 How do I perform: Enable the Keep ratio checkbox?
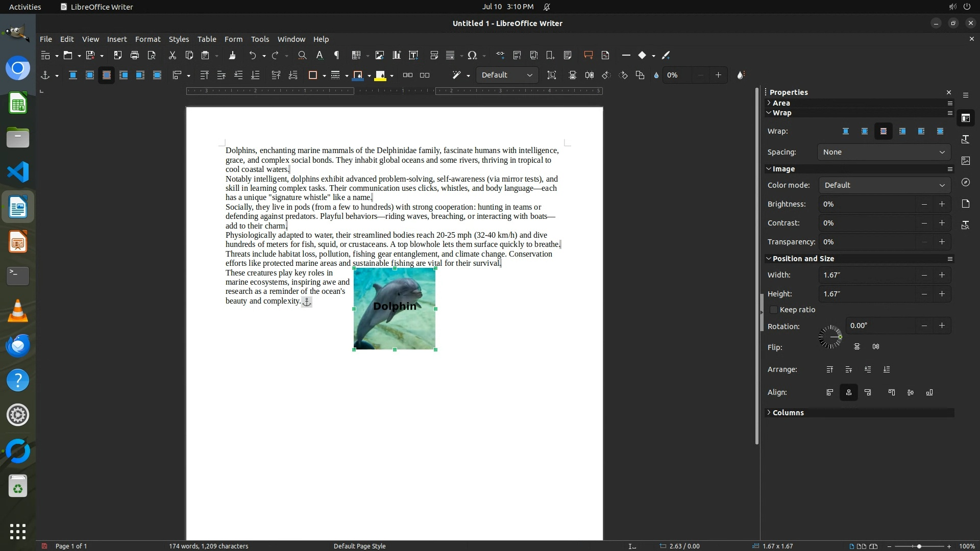point(774,310)
